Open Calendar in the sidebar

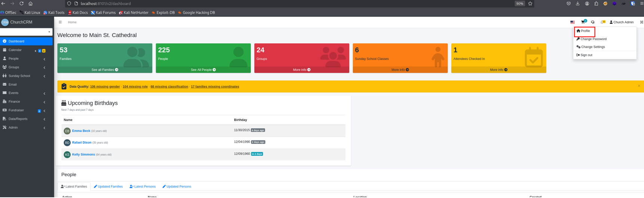click(x=26, y=50)
